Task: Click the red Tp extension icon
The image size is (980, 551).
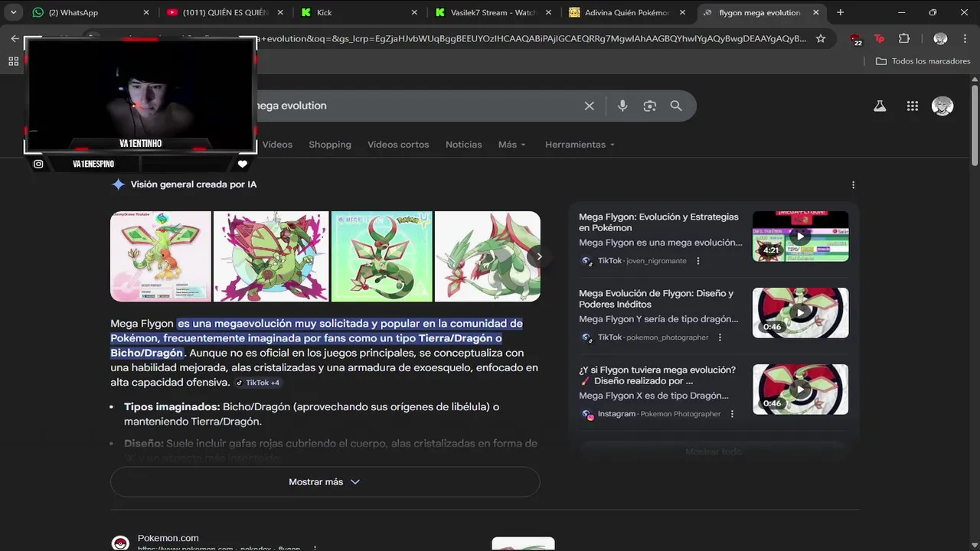Action: click(880, 38)
